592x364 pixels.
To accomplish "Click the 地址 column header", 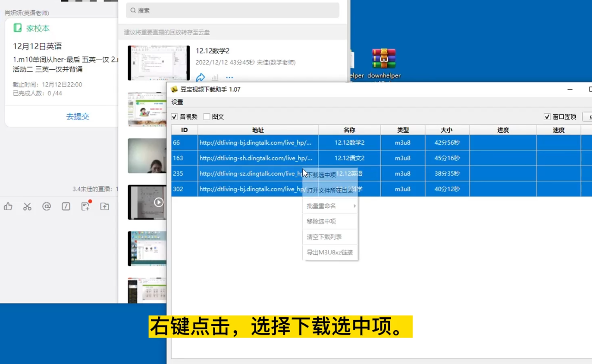I will [258, 130].
